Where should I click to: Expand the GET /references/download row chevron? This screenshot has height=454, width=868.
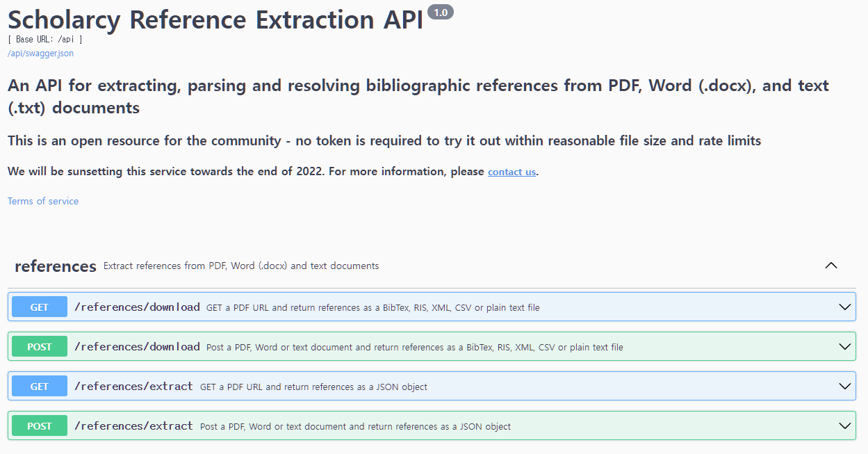pyautogui.click(x=844, y=307)
